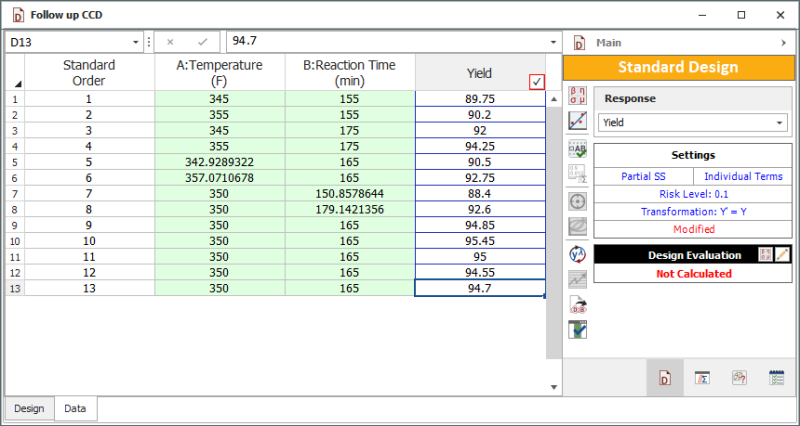Expand the cell reference D13 dropdown
This screenshot has width=800, height=426.
coord(135,42)
